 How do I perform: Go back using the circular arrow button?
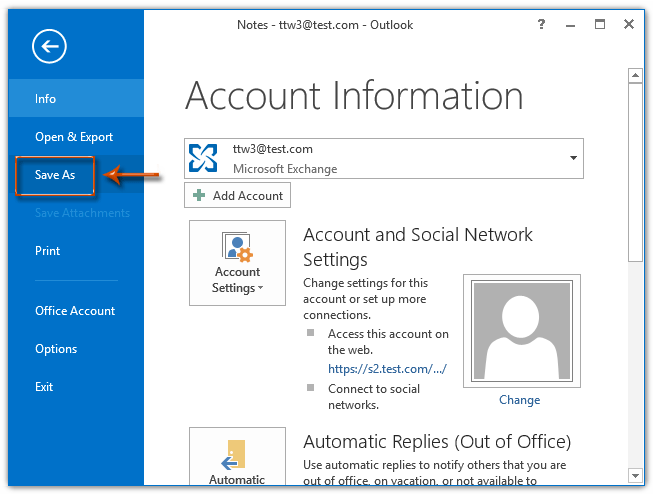click(x=49, y=46)
